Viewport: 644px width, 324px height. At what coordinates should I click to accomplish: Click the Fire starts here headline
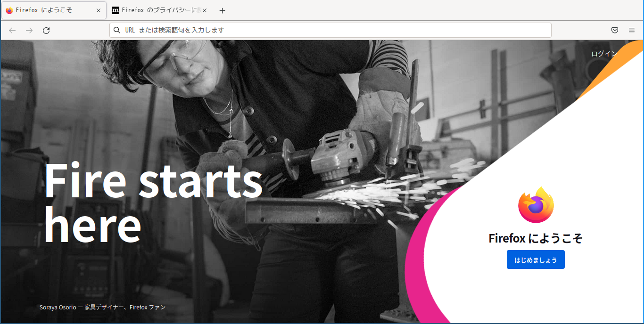tap(153, 202)
